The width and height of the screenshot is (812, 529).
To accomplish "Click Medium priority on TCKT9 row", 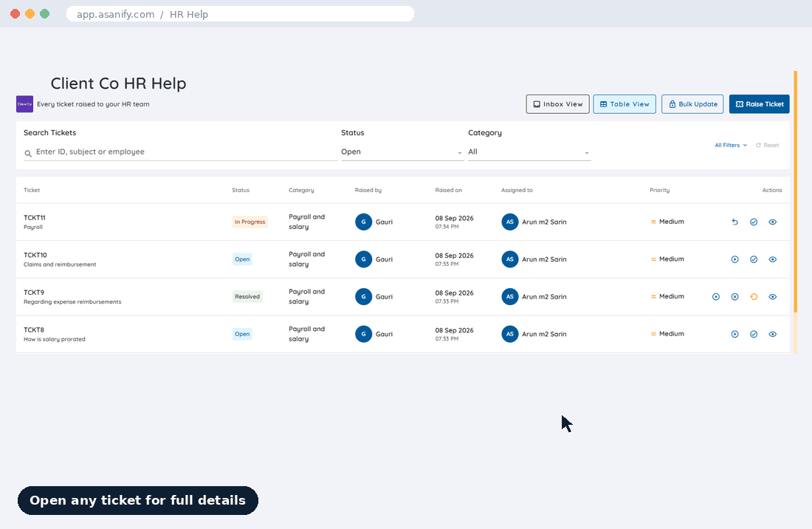I will pyautogui.click(x=667, y=296).
